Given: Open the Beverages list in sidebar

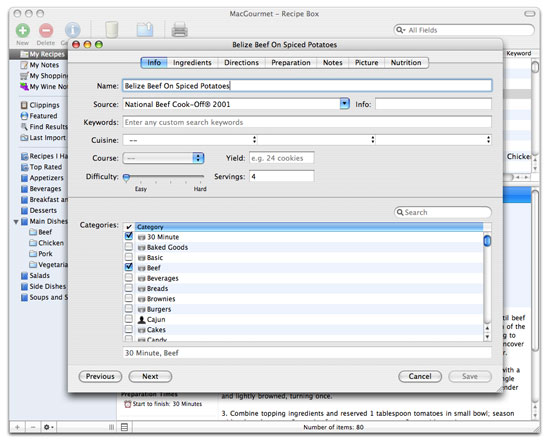Looking at the screenshot, I should pos(41,189).
